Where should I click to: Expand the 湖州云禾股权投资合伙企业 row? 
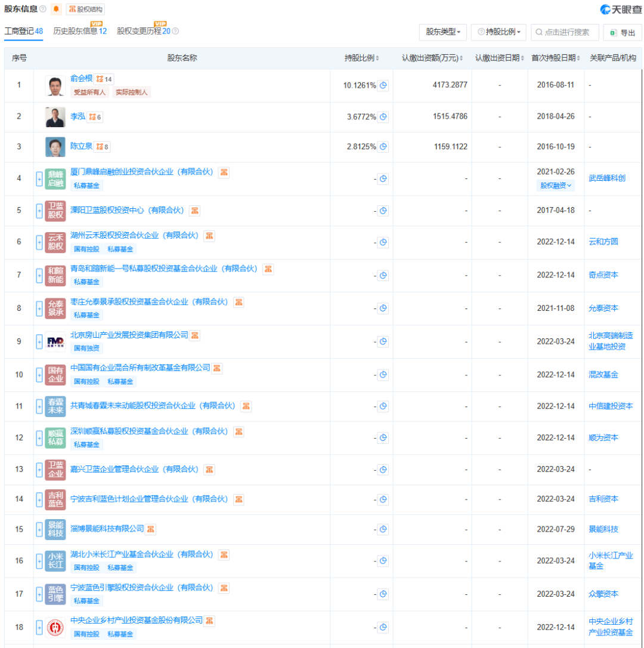(x=39, y=242)
